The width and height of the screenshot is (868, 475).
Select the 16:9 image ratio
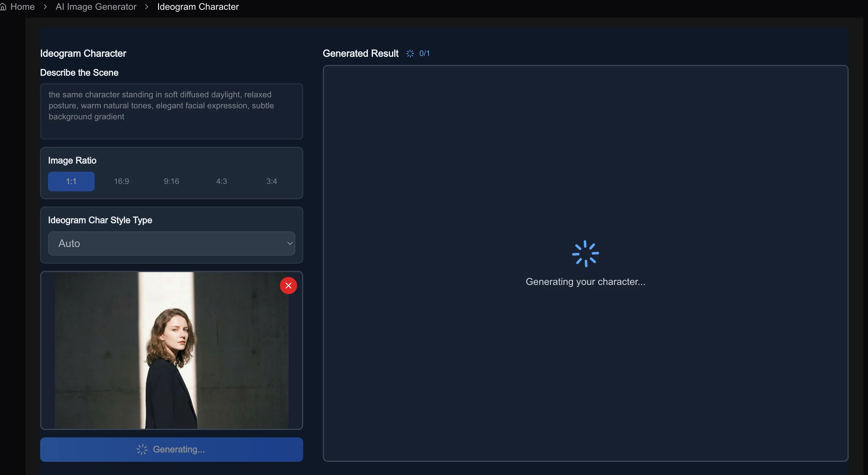click(121, 181)
